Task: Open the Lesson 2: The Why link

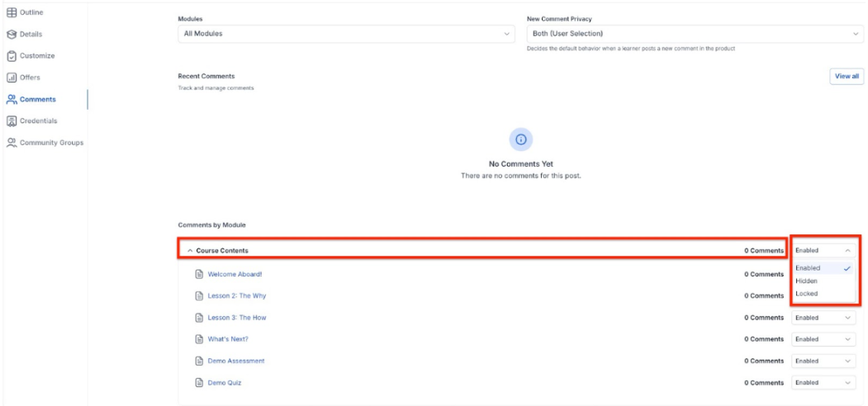Action: coord(237,295)
